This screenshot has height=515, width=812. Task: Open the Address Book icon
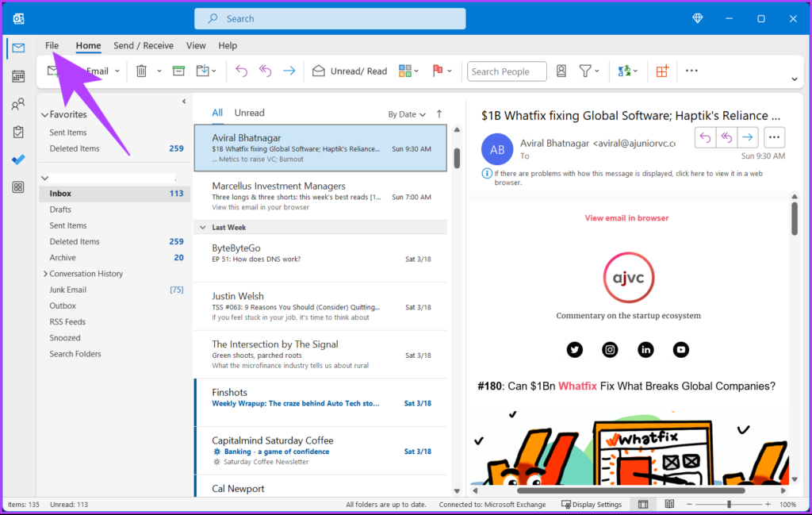(x=561, y=71)
